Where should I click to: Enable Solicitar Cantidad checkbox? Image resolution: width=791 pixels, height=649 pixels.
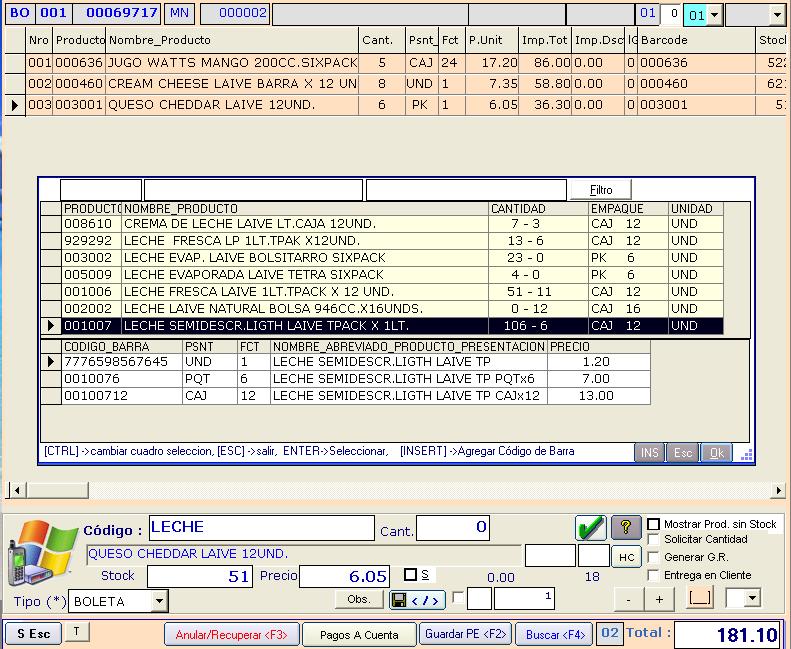(653, 540)
